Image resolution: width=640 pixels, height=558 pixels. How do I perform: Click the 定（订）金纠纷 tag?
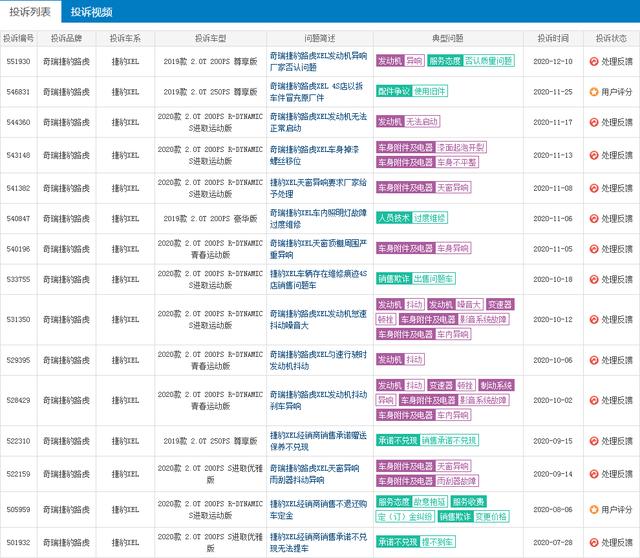pos(405,517)
